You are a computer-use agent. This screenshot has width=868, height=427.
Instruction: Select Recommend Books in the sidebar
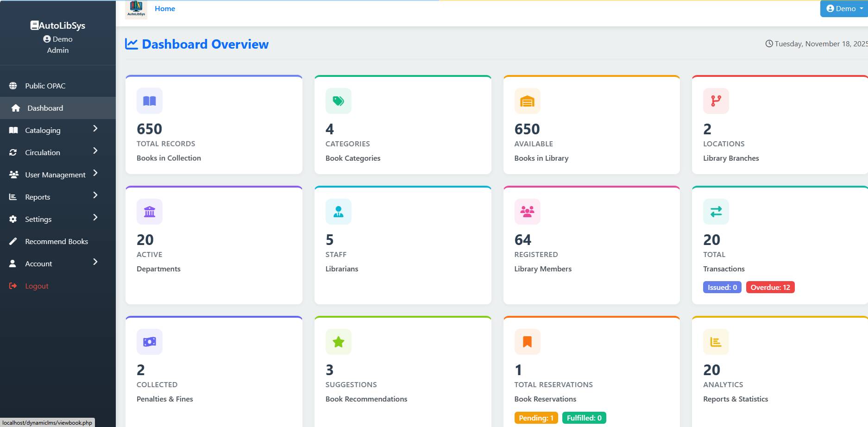pyautogui.click(x=56, y=241)
